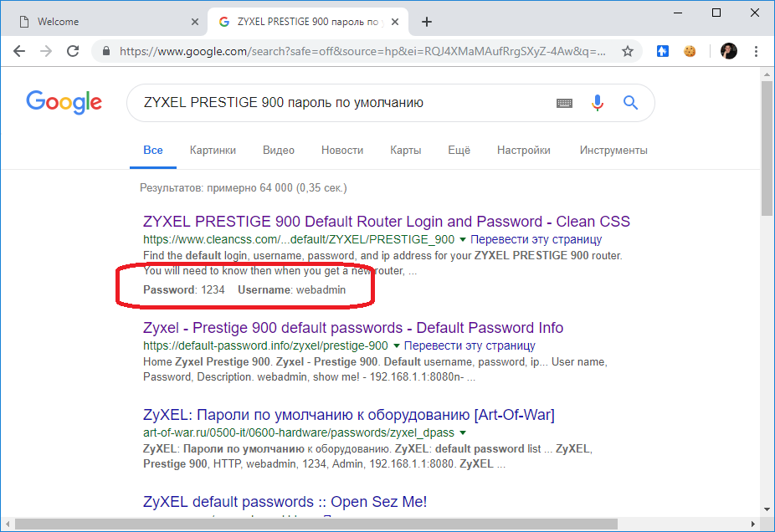The height and width of the screenshot is (532, 775).
Task: Open the cookie extension icon
Action: 690,51
